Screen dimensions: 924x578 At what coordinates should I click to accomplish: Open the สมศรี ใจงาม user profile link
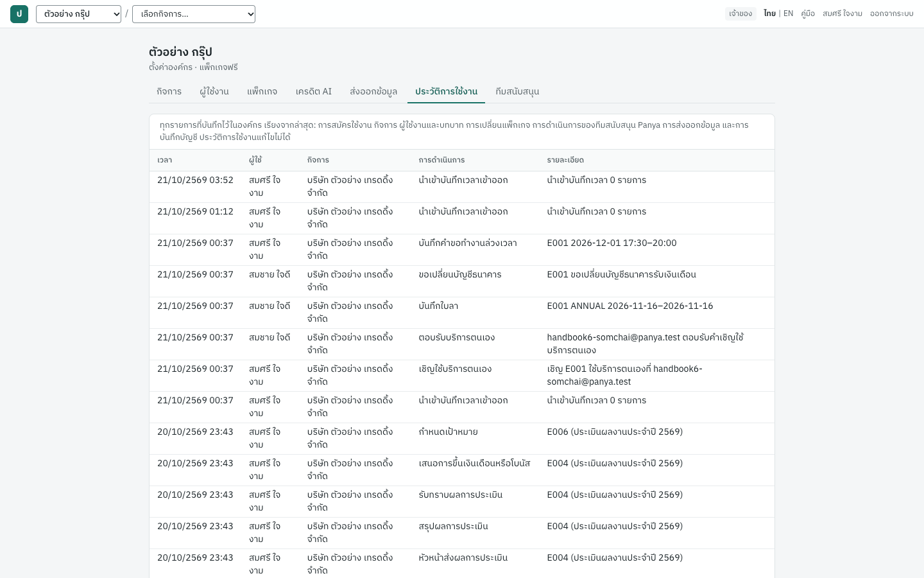point(843,13)
